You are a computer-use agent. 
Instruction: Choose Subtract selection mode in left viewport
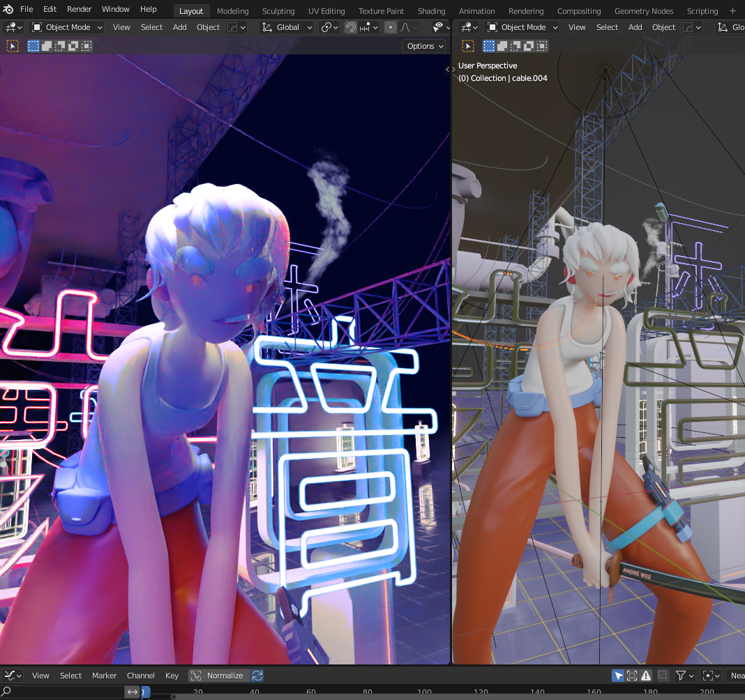[60, 46]
